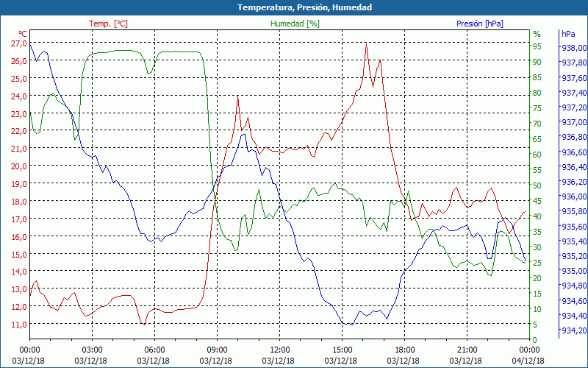This screenshot has height=368, width=588.
Task: Select the green 'Humedad [%]' legend label
Action: click(x=295, y=24)
